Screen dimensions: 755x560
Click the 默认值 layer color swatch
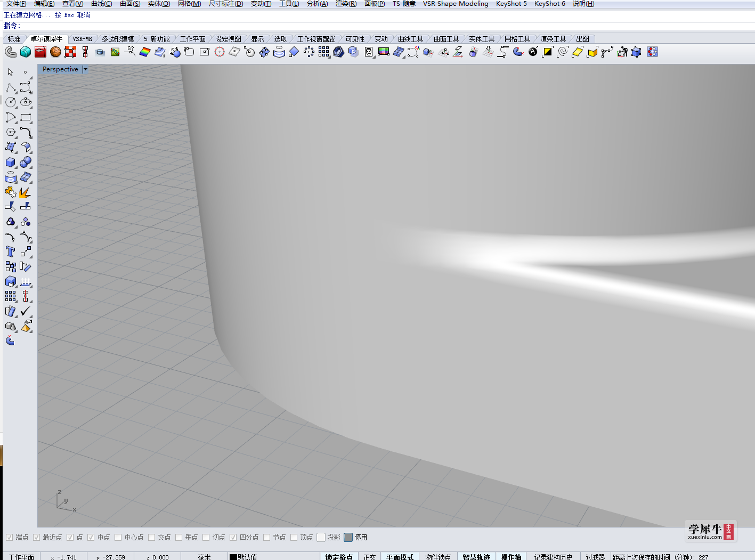233,557
